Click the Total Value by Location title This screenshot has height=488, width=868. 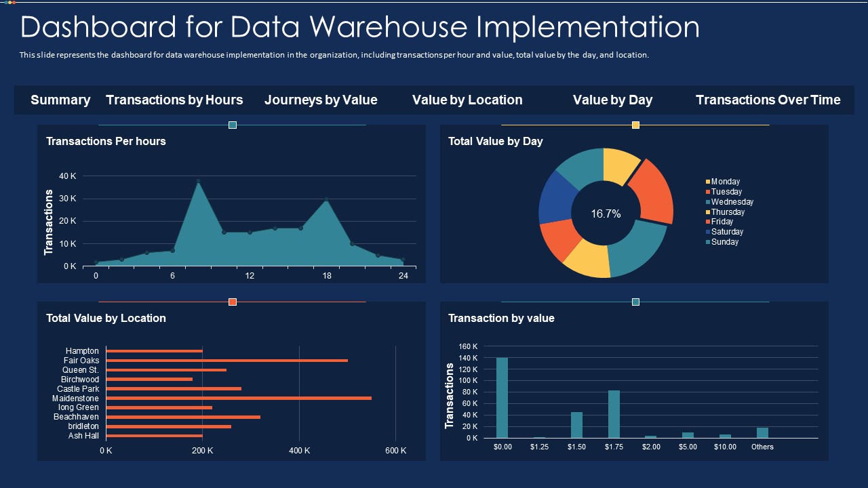coord(106,318)
